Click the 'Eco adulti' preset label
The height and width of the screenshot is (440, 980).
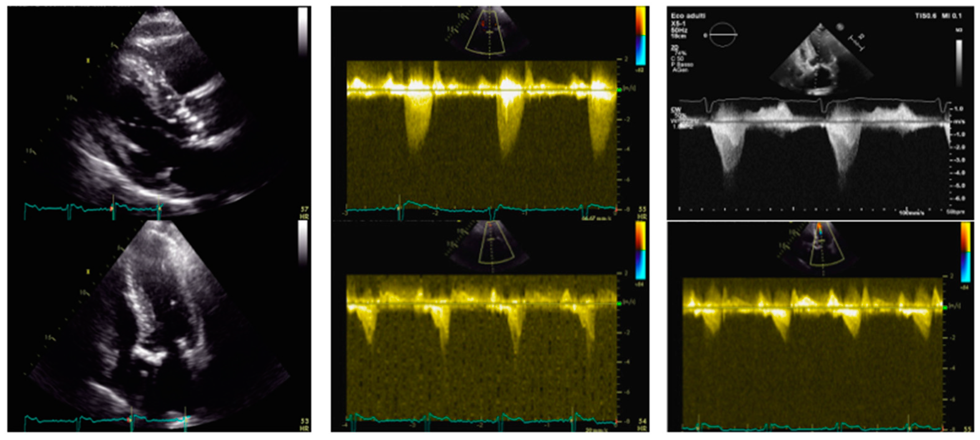[x=688, y=16]
